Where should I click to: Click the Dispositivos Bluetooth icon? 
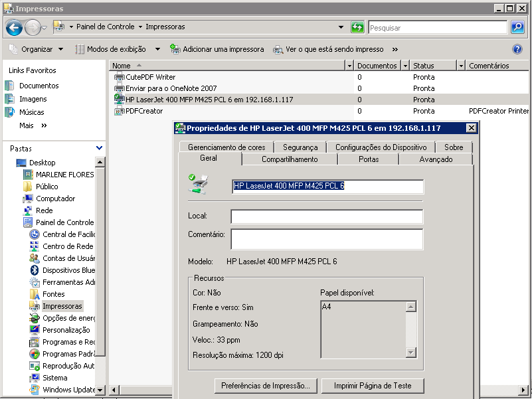pyautogui.click(x=35, y=270)
